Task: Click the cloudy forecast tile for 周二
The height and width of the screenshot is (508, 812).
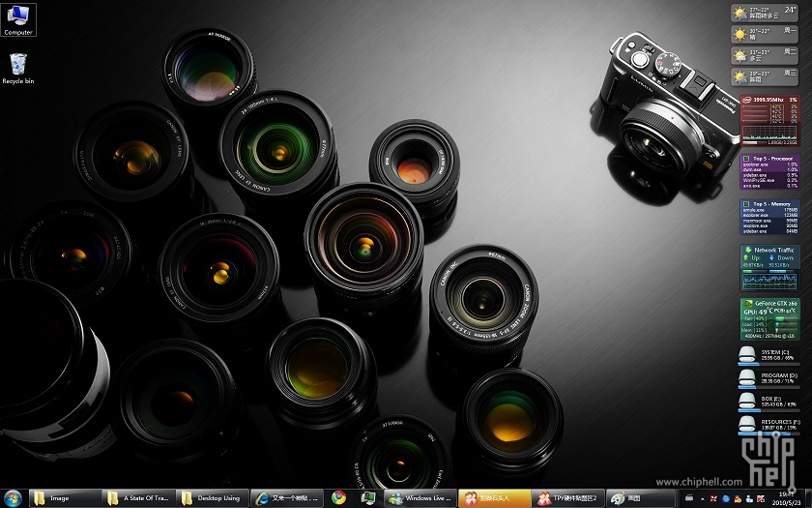Action: pyautogui.click(x=765, y=55)
